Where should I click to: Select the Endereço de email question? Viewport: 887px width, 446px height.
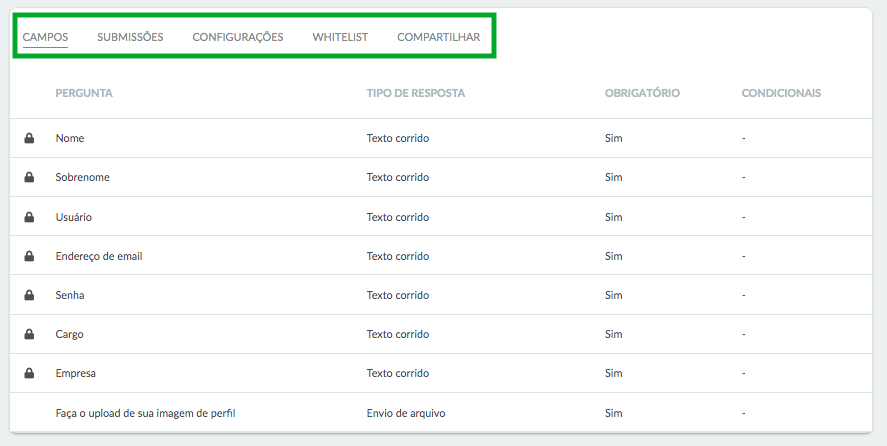coord(99,256)
